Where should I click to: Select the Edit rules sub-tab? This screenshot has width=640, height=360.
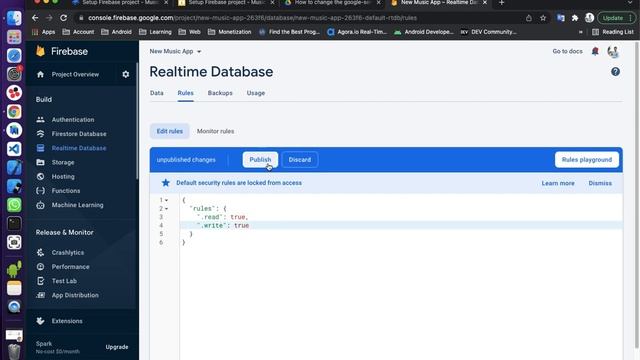pyautogui.click(x=170, y=131)
